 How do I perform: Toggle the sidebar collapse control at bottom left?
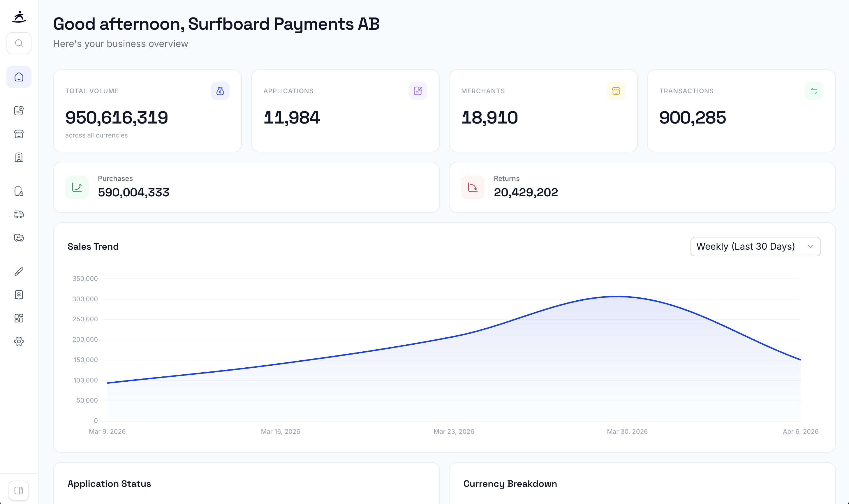click(x=19, y=490)
